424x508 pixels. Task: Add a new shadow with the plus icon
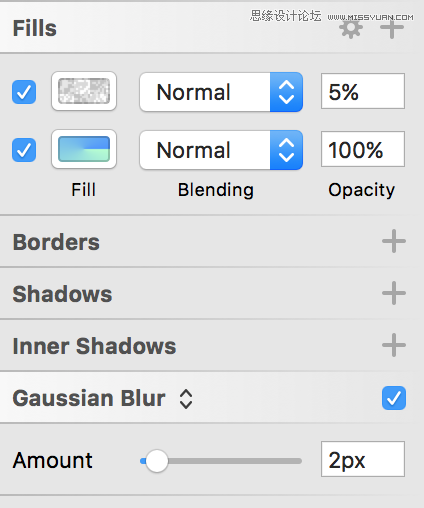(394, 293)
